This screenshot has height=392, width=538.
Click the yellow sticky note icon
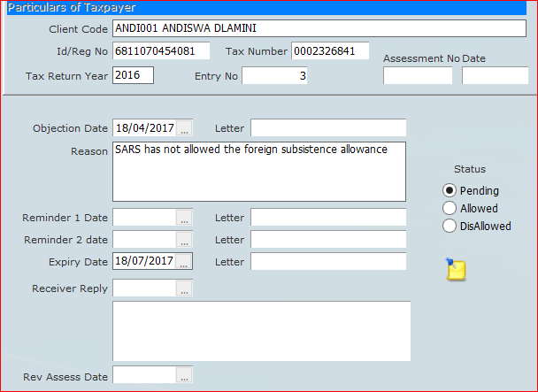456,270
